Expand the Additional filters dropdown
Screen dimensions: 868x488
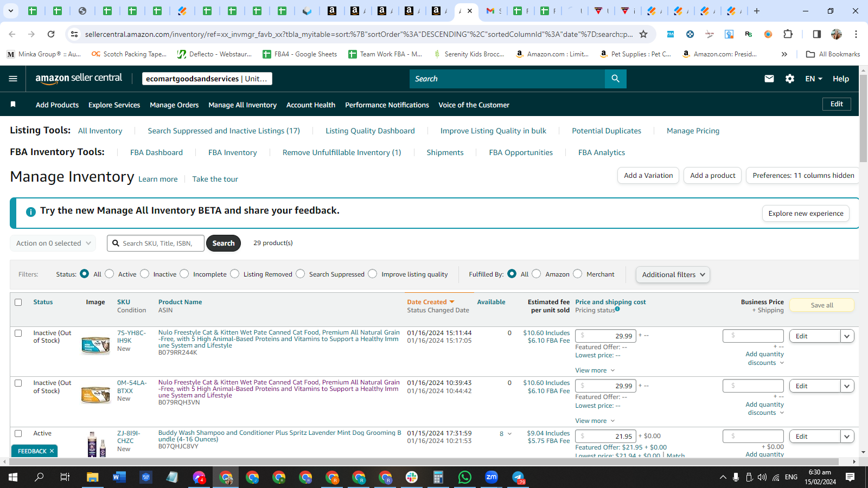point(673,274)
